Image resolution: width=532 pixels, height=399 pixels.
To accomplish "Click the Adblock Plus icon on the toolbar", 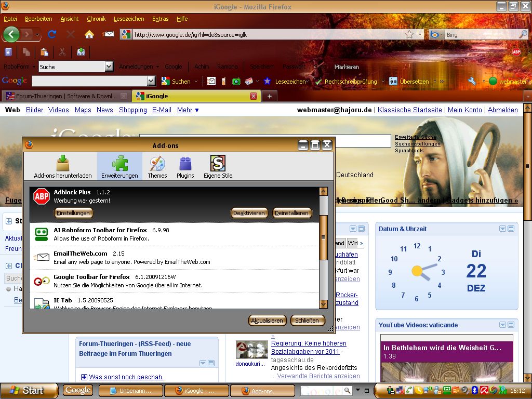I will pyautogui.click(x=516, y=52).
